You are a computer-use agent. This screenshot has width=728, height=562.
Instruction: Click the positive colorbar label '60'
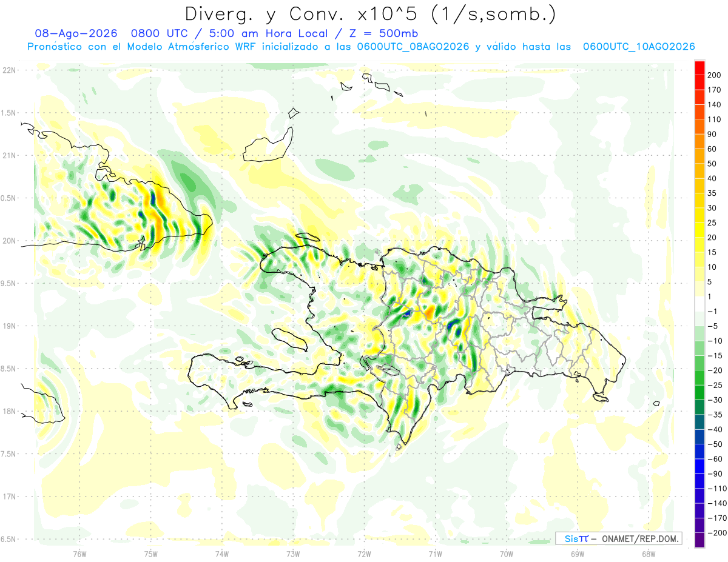[x=712, y=149]
